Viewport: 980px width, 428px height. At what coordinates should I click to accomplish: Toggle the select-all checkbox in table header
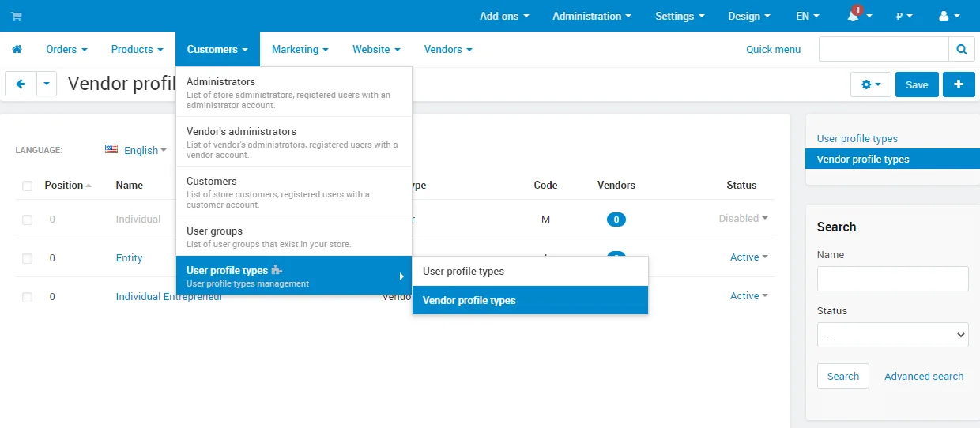(28, 186)
